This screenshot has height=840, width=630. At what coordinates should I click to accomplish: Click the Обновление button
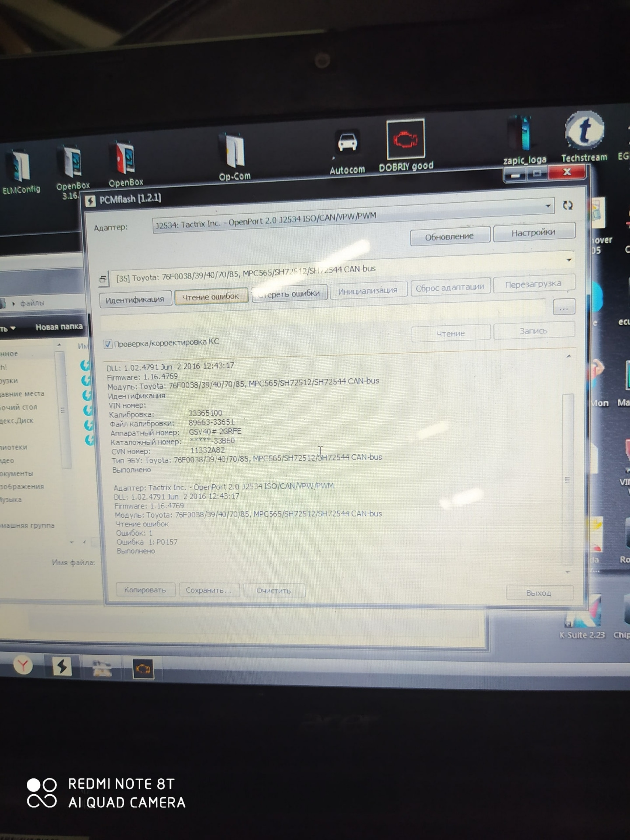(x=449, y=236)
